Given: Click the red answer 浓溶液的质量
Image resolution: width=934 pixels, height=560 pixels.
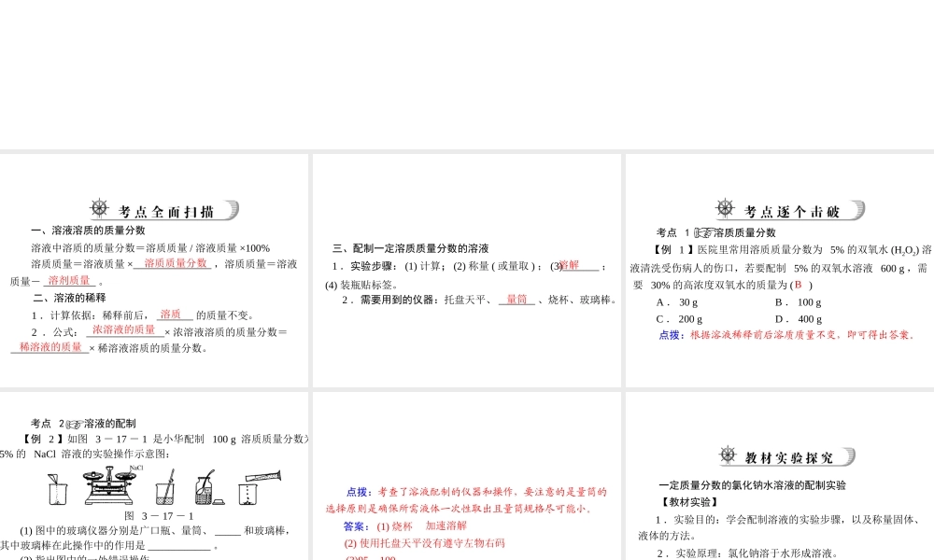Looking at the screenshot, I should 124,329.
